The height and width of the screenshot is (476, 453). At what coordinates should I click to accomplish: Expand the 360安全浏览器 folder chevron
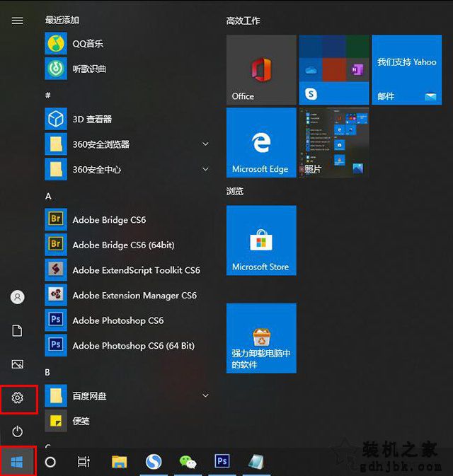click(x=205, y=144)
